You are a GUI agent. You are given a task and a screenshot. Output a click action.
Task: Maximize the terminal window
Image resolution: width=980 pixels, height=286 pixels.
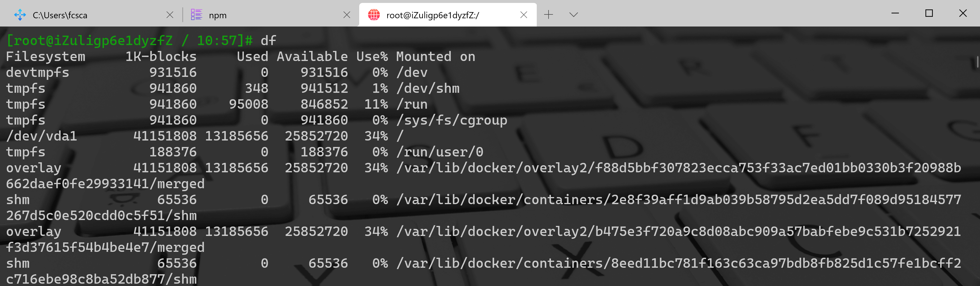pos(929,13)
